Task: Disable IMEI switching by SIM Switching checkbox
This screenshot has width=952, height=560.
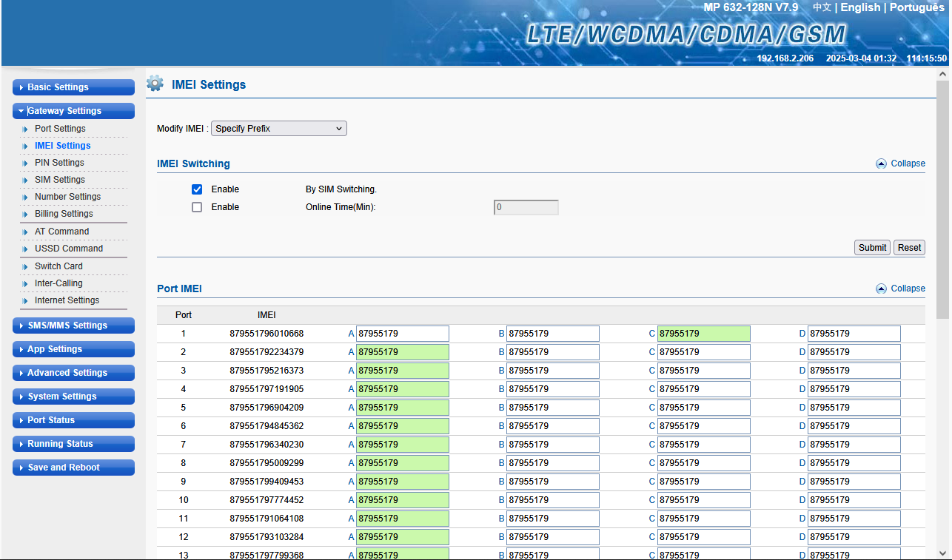Action: tap(197, 189)
